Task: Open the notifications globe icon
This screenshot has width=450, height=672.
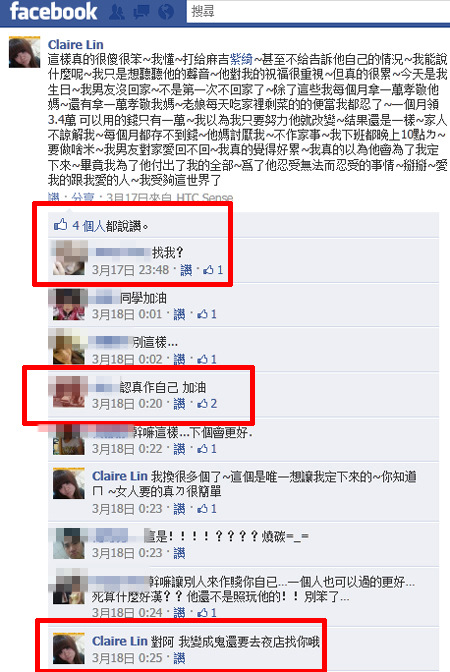Action: (x=166, y=12)
